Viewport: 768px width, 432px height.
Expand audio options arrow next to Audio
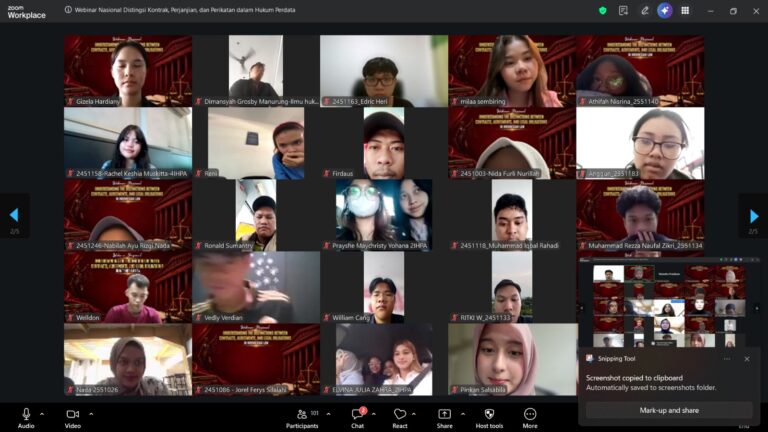(x=42, y=414)
